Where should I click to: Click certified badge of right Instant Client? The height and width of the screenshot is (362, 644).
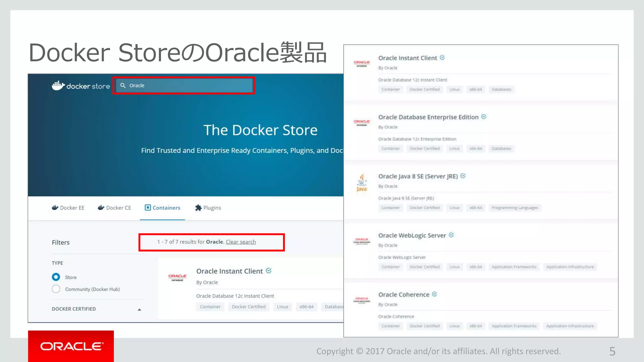tap(442, 58)
